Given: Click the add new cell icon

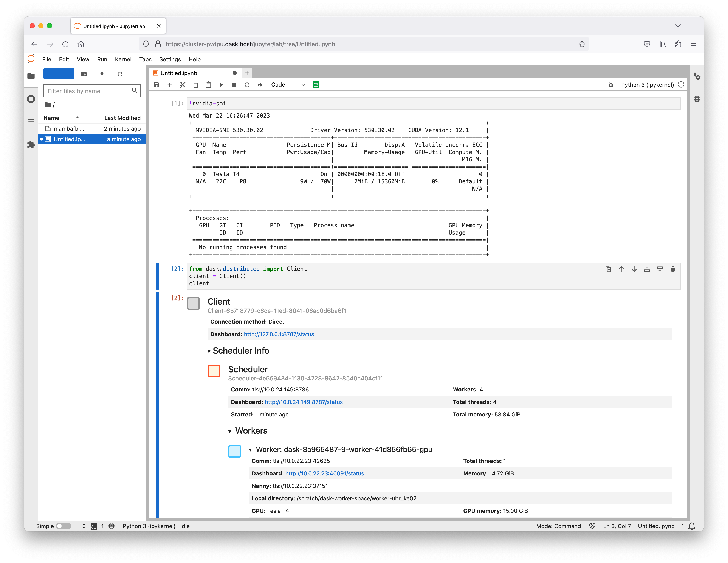Looking at the screenshot, I should tap(170, 85).
